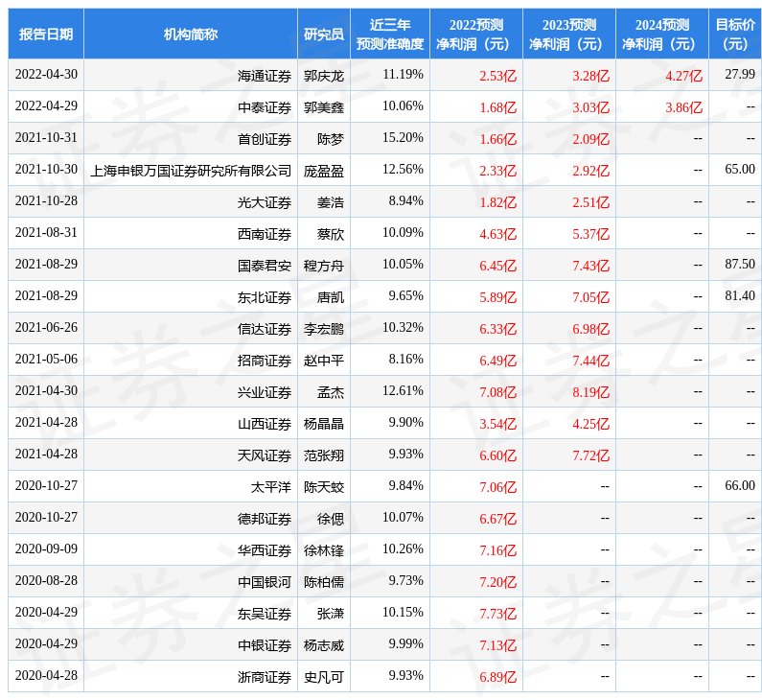762x700 pixels.
Task: Select the 机构简称 column header
Action: coord(190,35)
